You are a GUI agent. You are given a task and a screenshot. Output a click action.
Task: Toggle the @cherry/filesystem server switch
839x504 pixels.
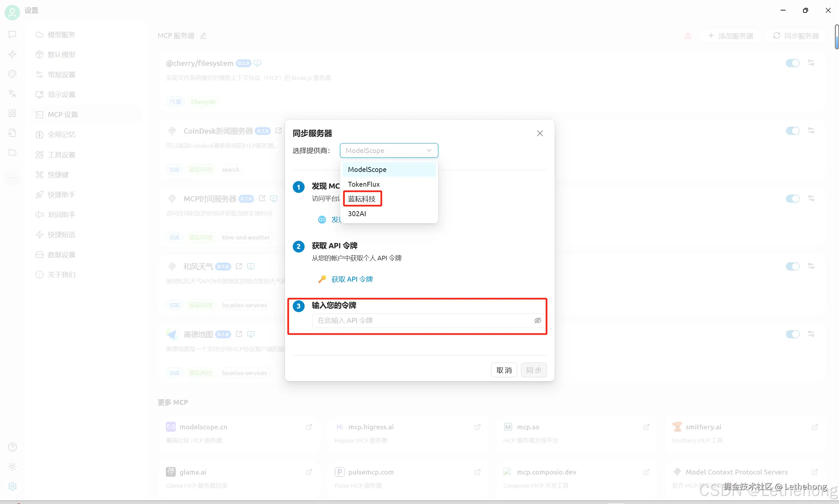click(x=792, y=63)
